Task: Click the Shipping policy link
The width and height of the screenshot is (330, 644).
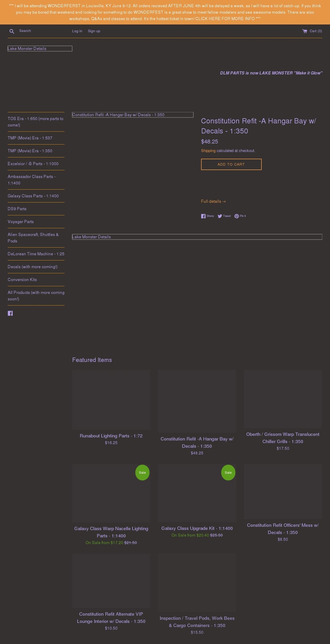Action: 208,151
